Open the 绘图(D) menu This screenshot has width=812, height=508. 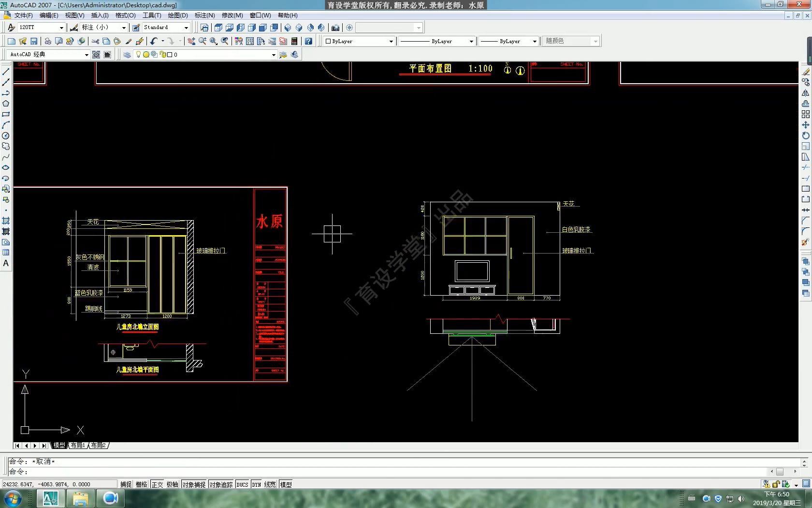178,15
